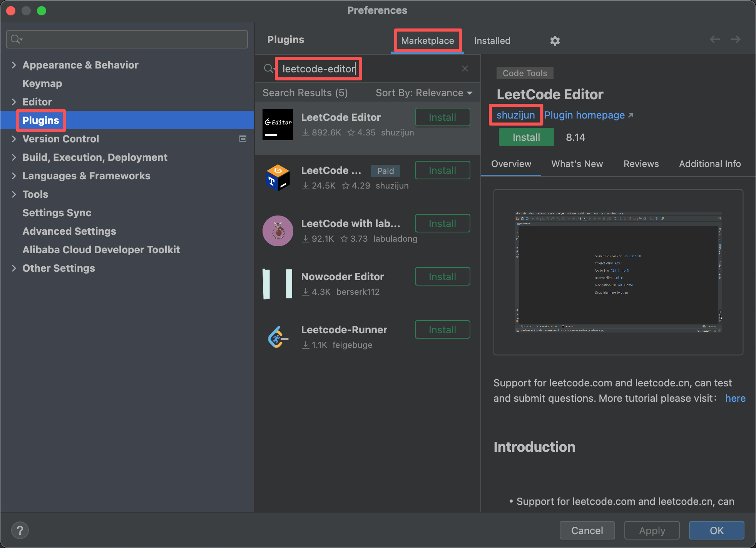Click the paid LeetCode plugin cube icon
This screenshot has width=756, height=548.
(x=278, y=178)
